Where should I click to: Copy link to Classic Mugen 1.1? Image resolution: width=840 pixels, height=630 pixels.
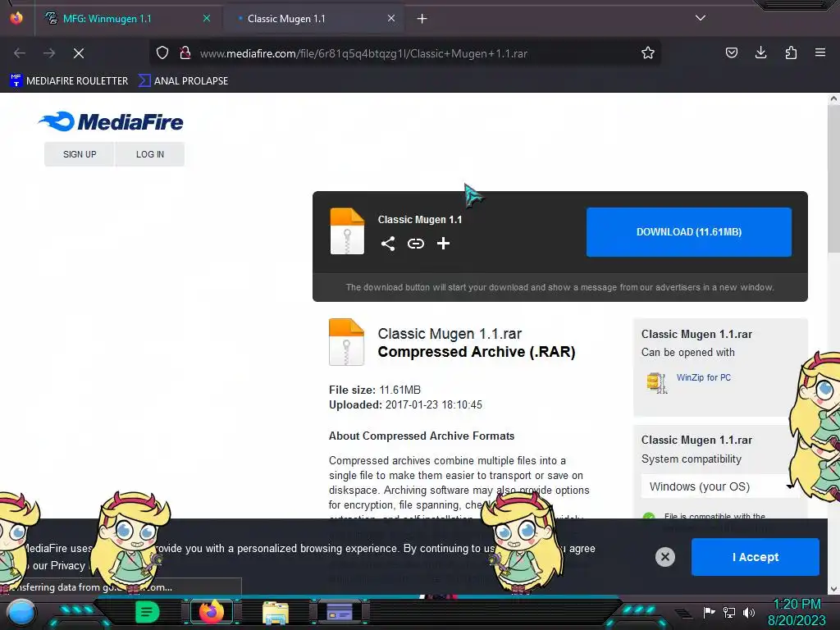tap(416, 244)
